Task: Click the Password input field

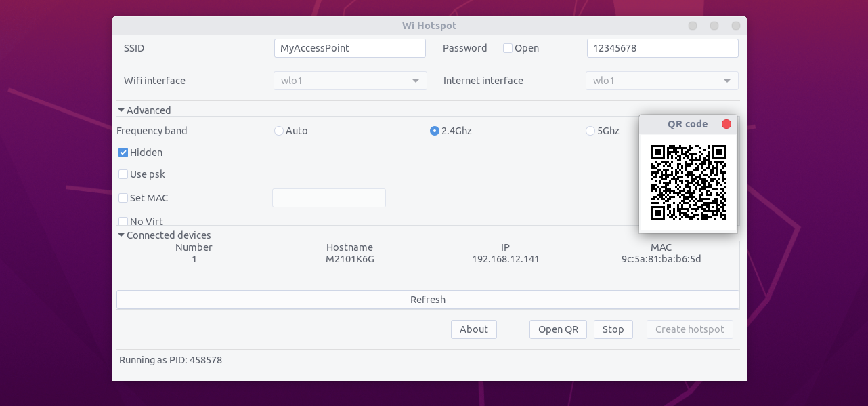Action: click(x=661, y=48)
